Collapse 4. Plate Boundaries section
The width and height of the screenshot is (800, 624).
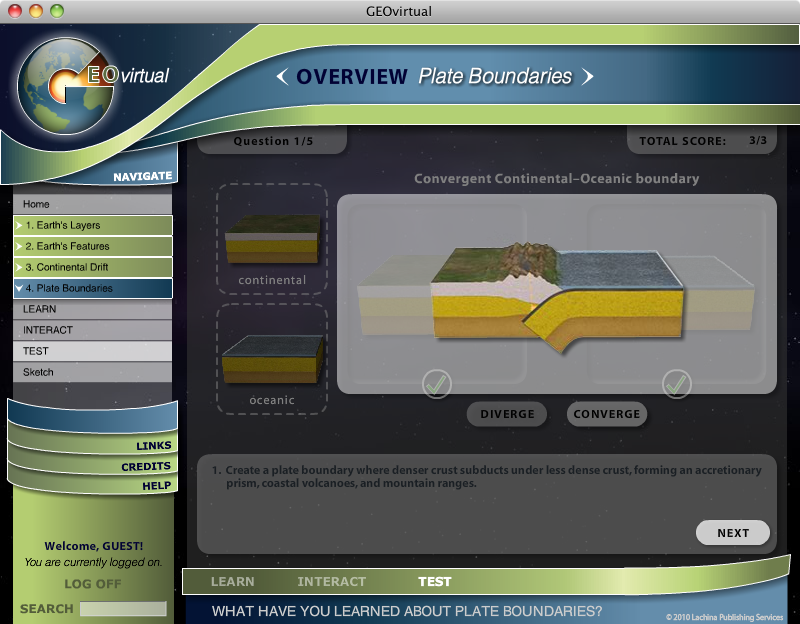93,288
